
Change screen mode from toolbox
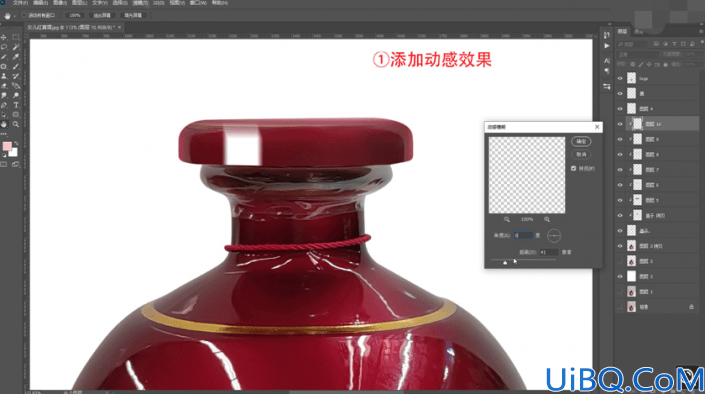pos(16,165)
